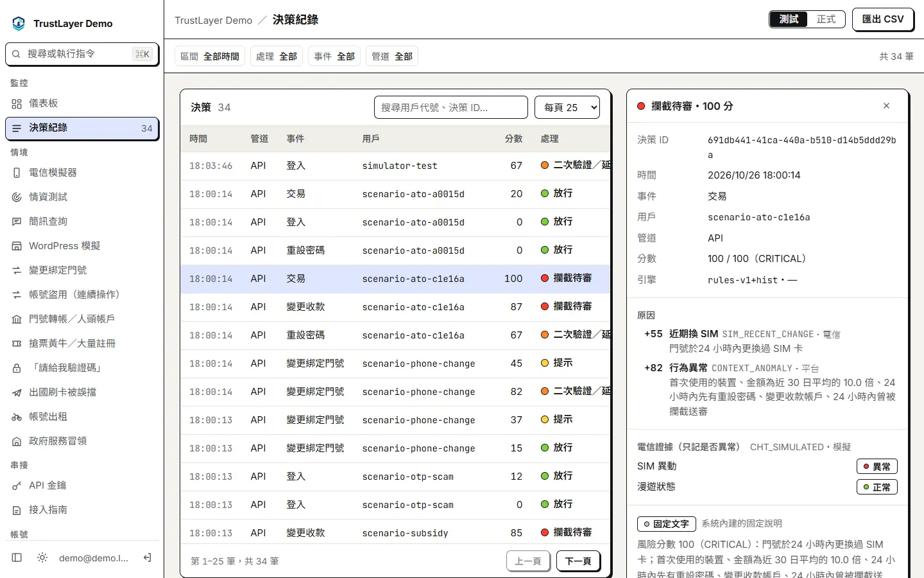Switch environment to 測試 mode
The image size is (924, 578).
789,19
